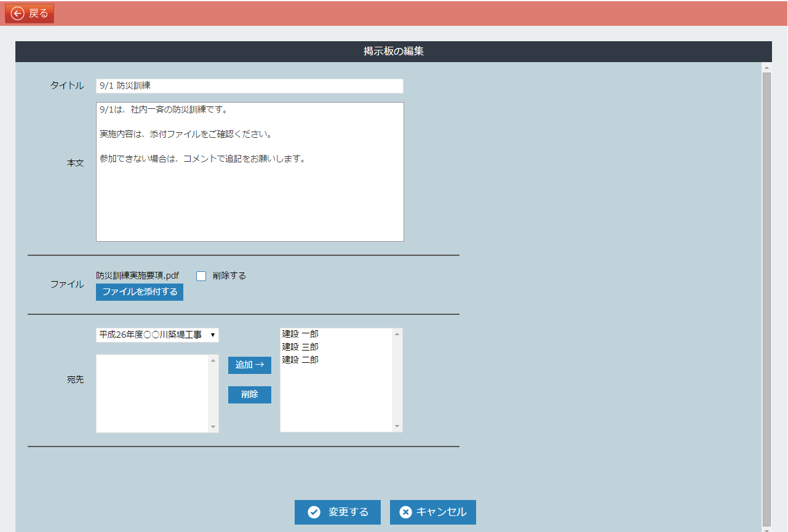Select 建設 二郎 in the recipient list
The image size is (788, 532).
pos(300,360)
